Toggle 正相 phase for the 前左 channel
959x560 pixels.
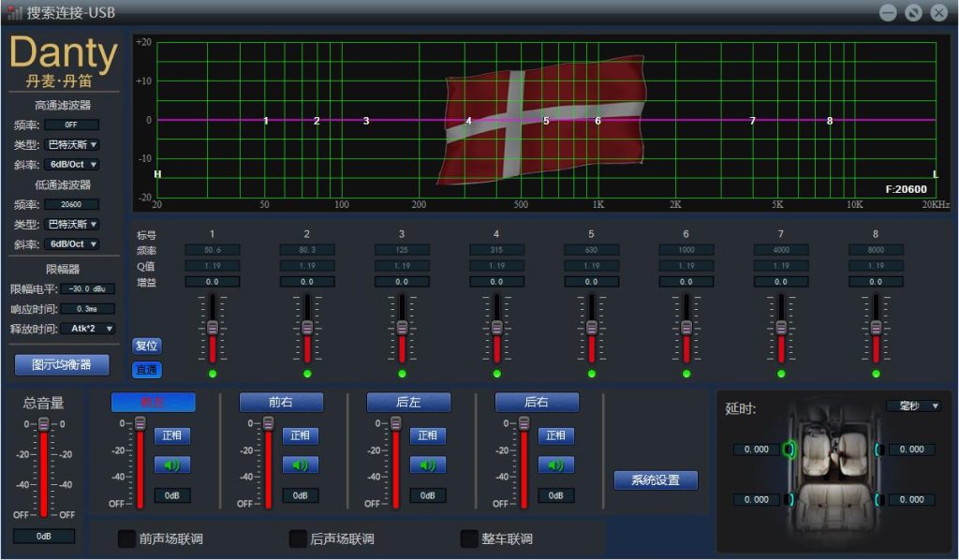(172, 435)
